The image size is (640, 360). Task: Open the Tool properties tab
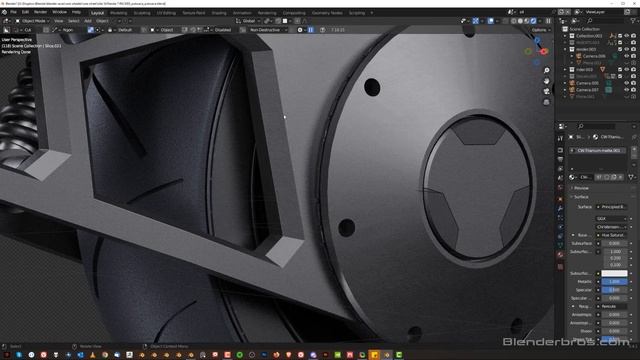(560, 139)
